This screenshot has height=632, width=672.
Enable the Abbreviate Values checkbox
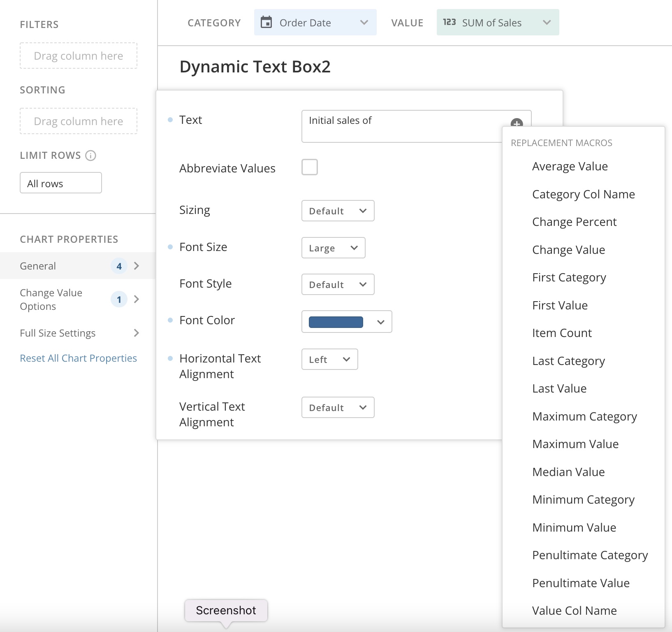tap(310, 167)
